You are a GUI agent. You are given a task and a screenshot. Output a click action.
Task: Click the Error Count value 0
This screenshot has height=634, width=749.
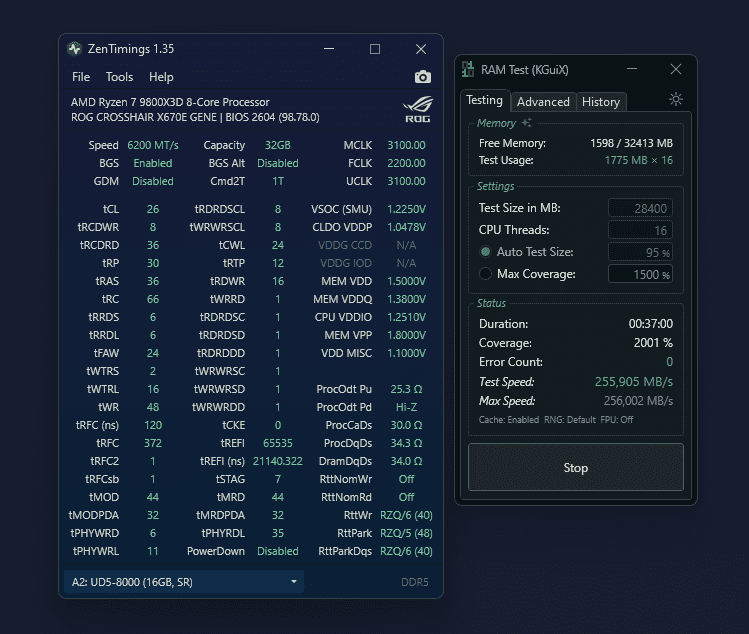(x=670, y=362)
